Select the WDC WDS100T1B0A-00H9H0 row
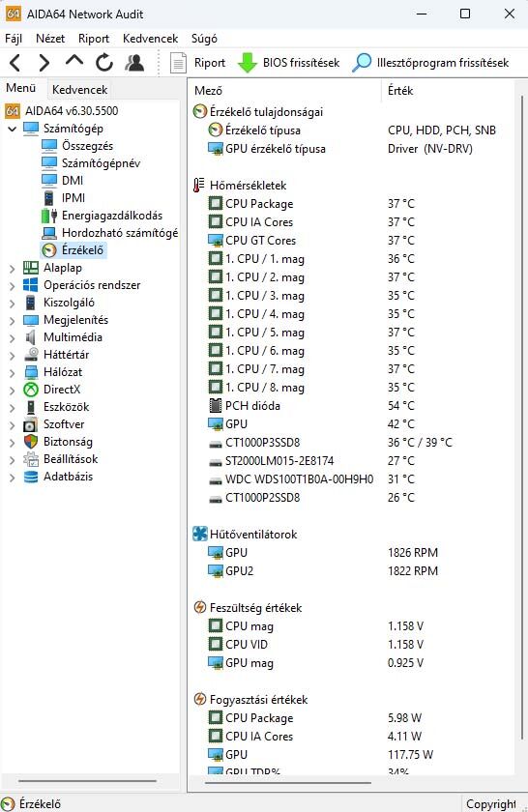The width and height of the screenshot is (528, 812). pos(351,479)
